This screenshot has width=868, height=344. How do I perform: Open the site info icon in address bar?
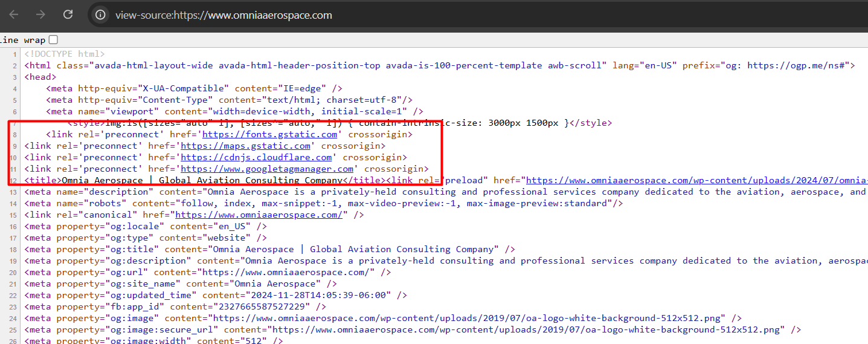click(x=101, y=15)
